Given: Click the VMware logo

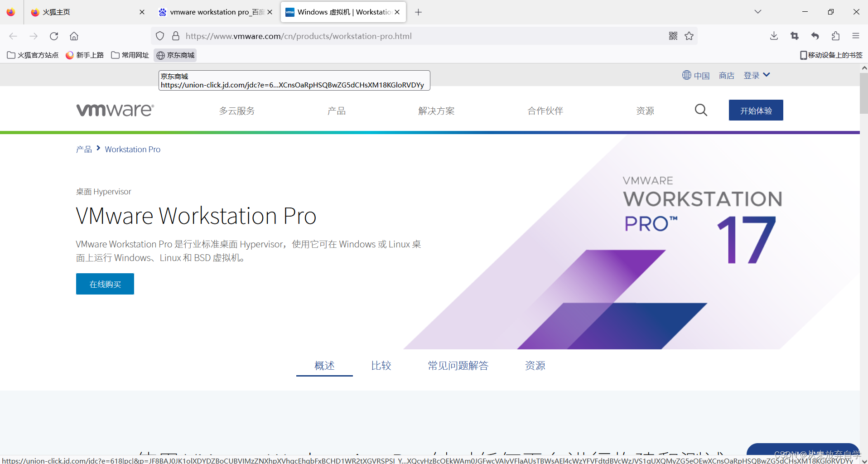Looking at the screenshot, I should click(x=115, y=110).
